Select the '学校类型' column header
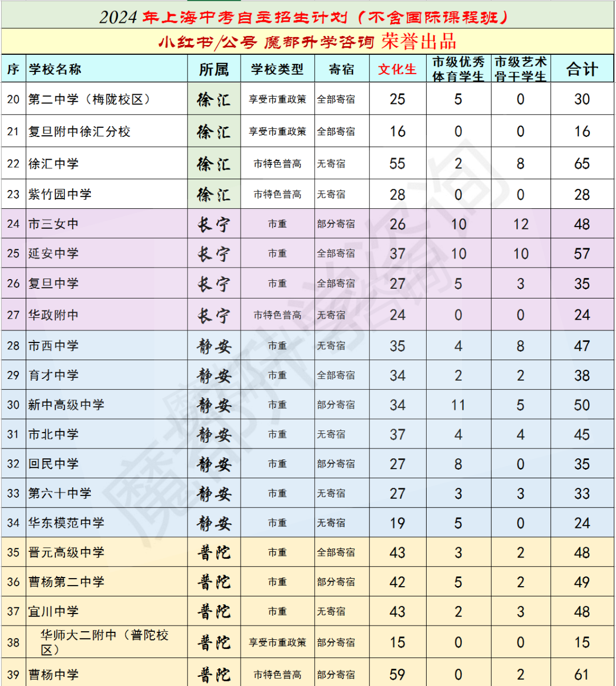 coord(277,70)
